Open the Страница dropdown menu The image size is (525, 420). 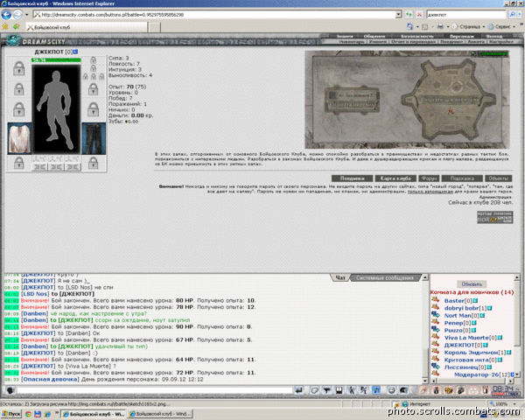468,26
